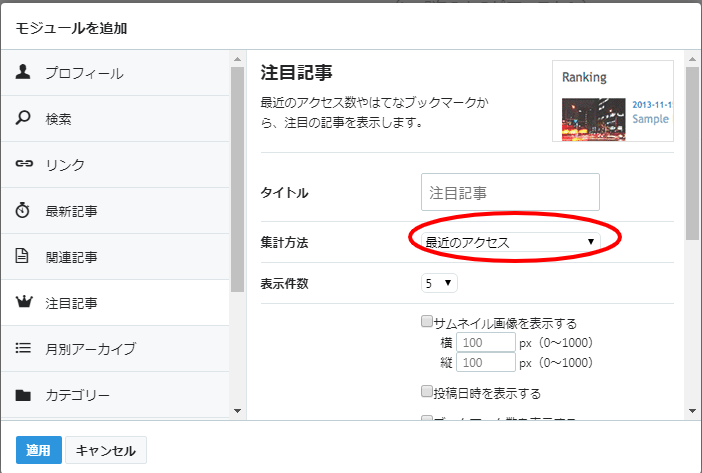The height and width of the screenshot is (473, 702).
Task: Enable 投稿日時を表示する checkbox
Action: click(427, 392)
